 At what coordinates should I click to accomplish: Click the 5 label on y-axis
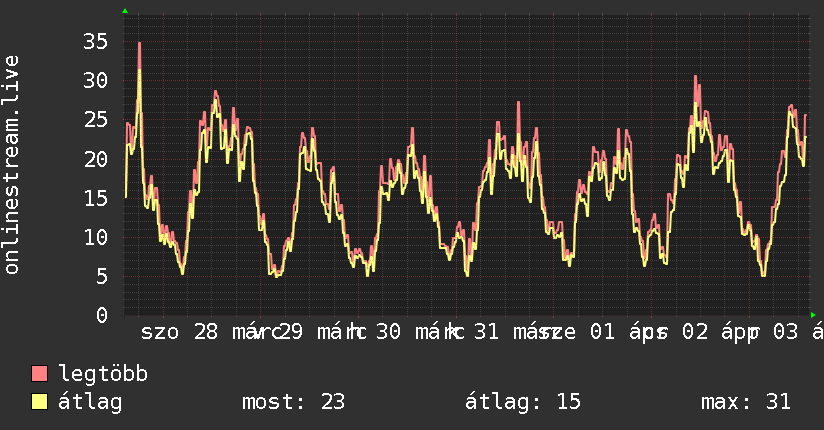coord(102,277)
